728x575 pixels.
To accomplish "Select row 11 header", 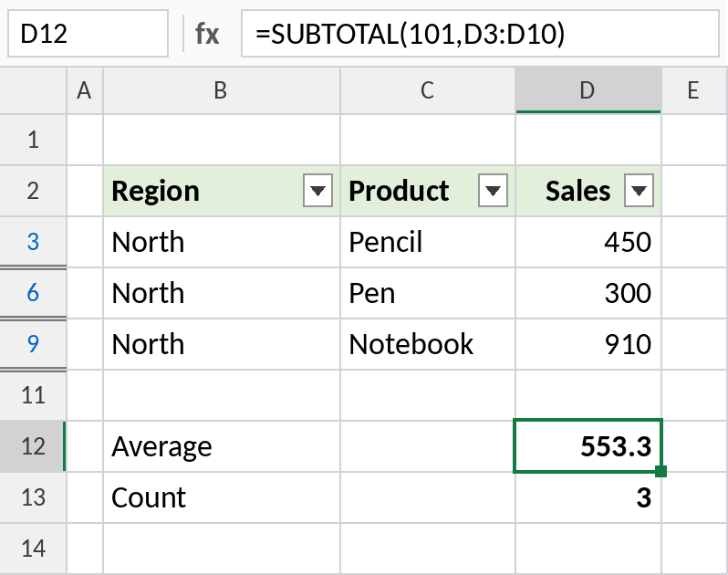I will (33, 395).
